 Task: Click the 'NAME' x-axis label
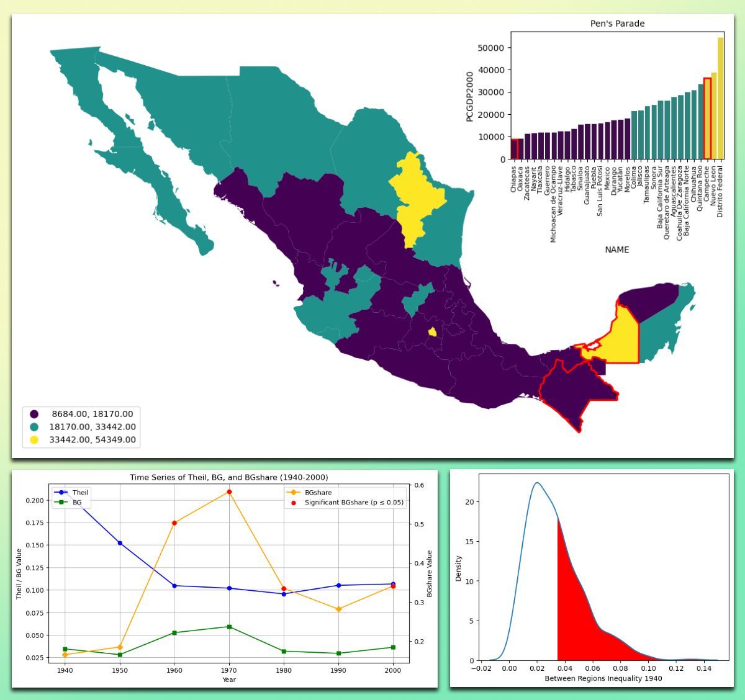click(x=617, y=249)
